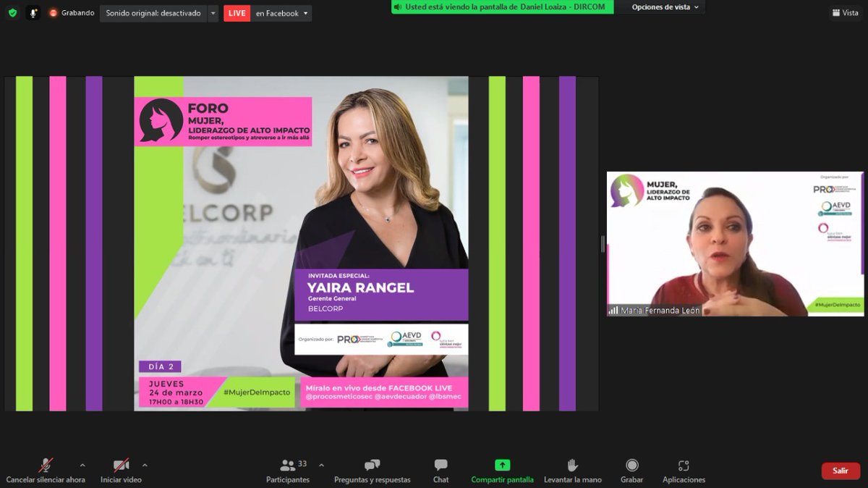Open the Chat panel
This screenshot has height=488, width=868.
(441, 471)
